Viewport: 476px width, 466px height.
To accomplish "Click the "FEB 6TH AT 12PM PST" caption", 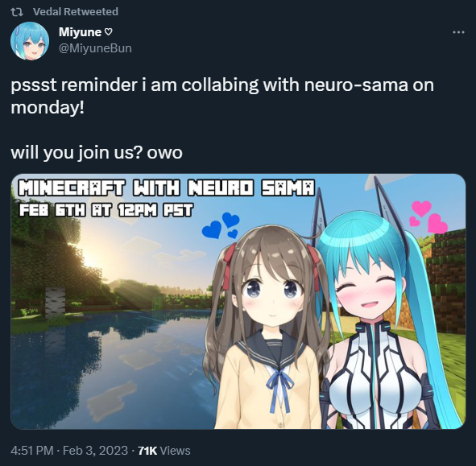I will 106,210.
